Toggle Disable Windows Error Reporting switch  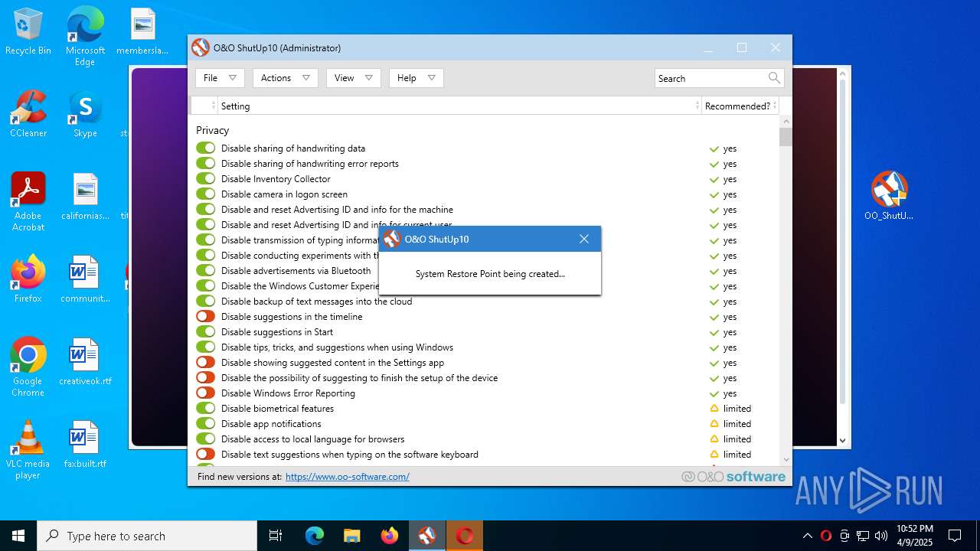206,393
